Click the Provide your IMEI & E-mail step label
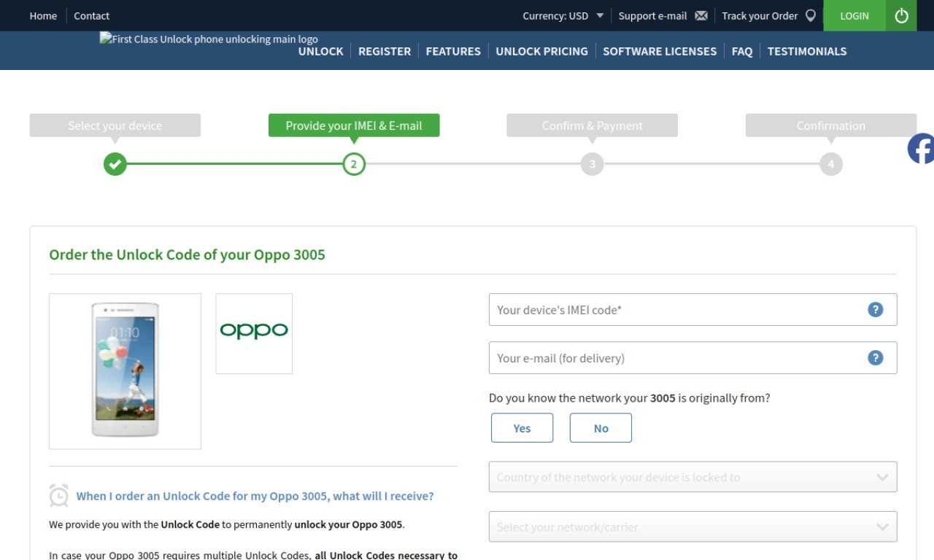The image size is (934, 560). [354, 125]
